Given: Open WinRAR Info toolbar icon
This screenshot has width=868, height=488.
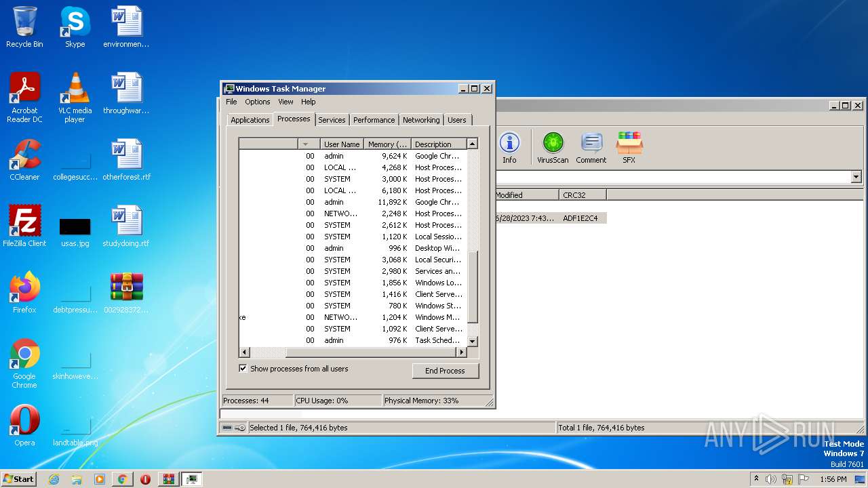Looking at the screenshot, I should pos(509,148).
